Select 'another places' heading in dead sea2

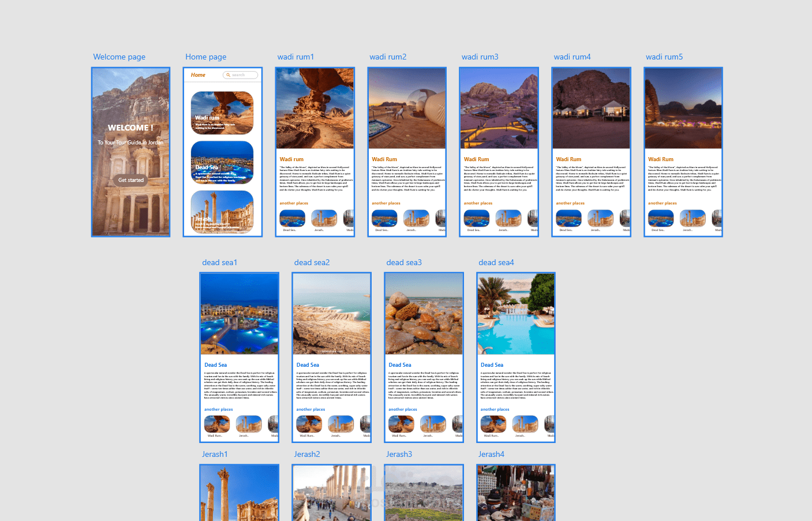[x=310, y=410]
